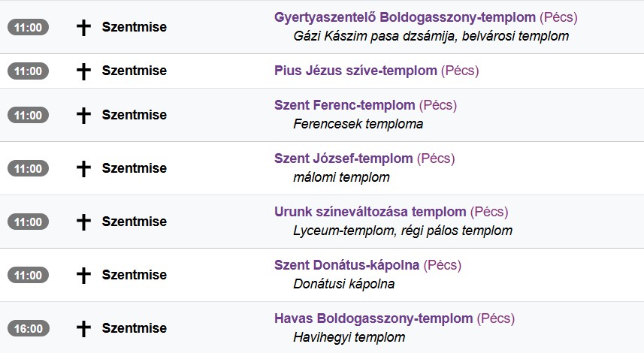Click the 16:00 time badge
Image resolution: width=644 pixels, height=353 pixels.
(x=28, y=328)
